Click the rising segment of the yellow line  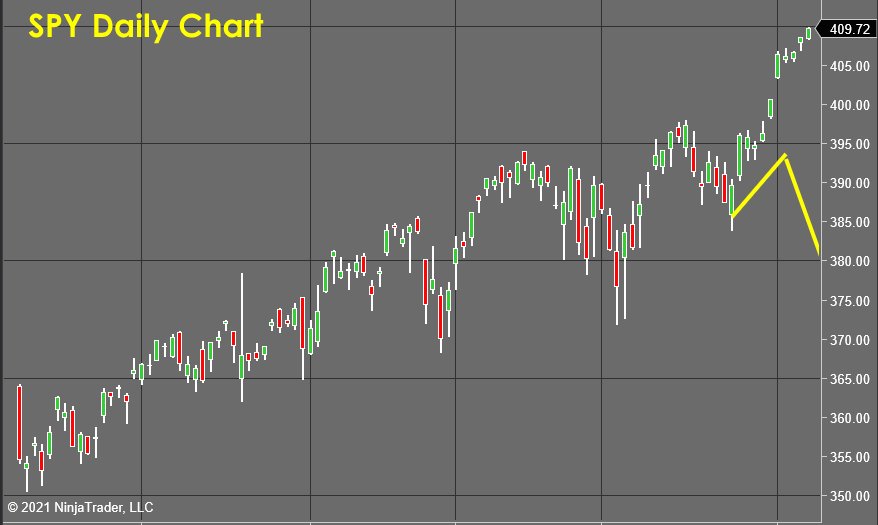[x=758, y=185]
